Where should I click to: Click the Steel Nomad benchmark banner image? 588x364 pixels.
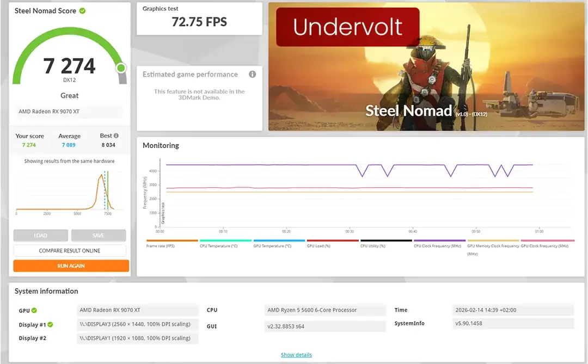pos(426,67)
